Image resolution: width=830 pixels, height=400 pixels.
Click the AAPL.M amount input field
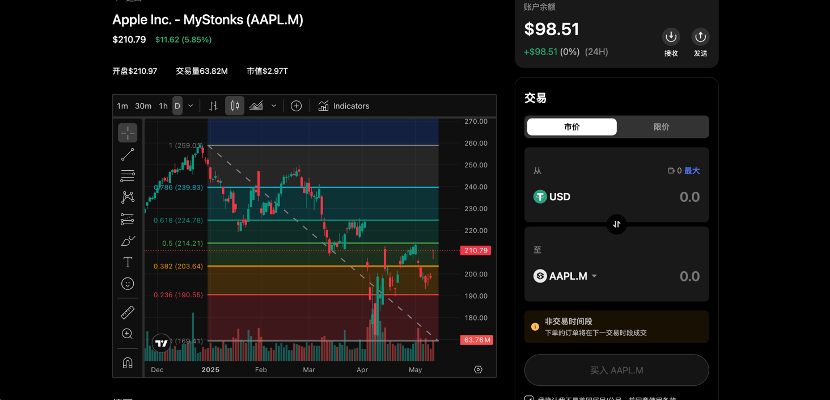coord(689,276)
